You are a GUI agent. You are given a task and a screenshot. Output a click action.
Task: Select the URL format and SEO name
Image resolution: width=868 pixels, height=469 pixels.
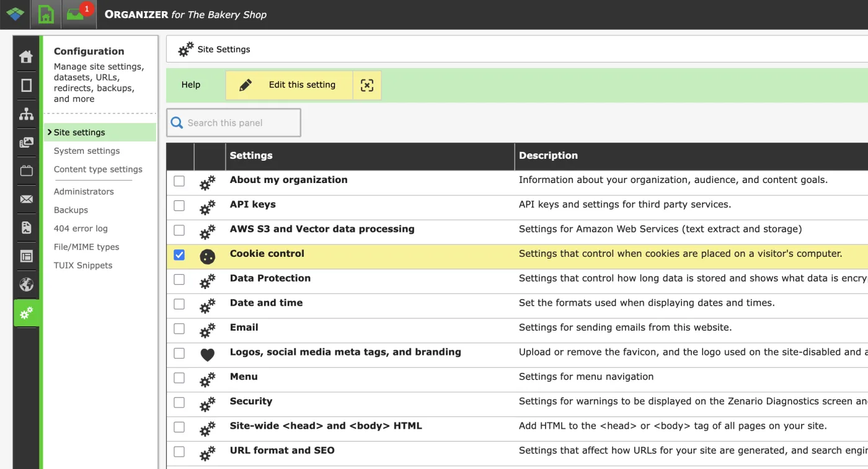(282, 450)
